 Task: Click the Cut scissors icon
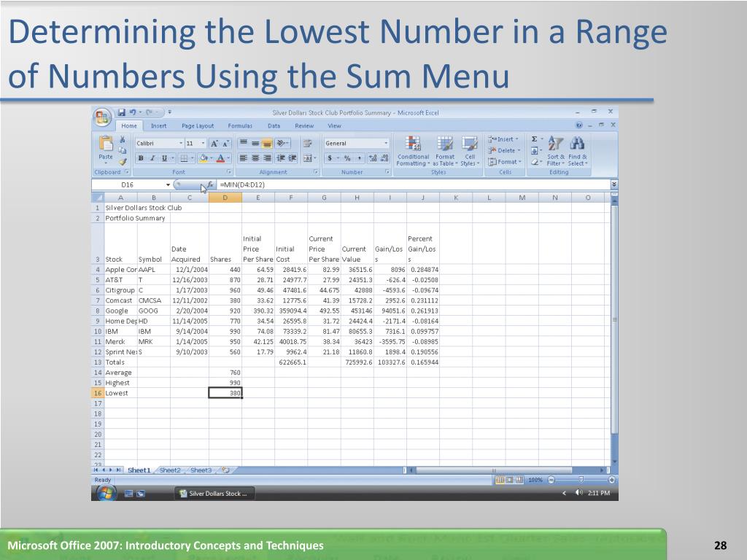123,139
